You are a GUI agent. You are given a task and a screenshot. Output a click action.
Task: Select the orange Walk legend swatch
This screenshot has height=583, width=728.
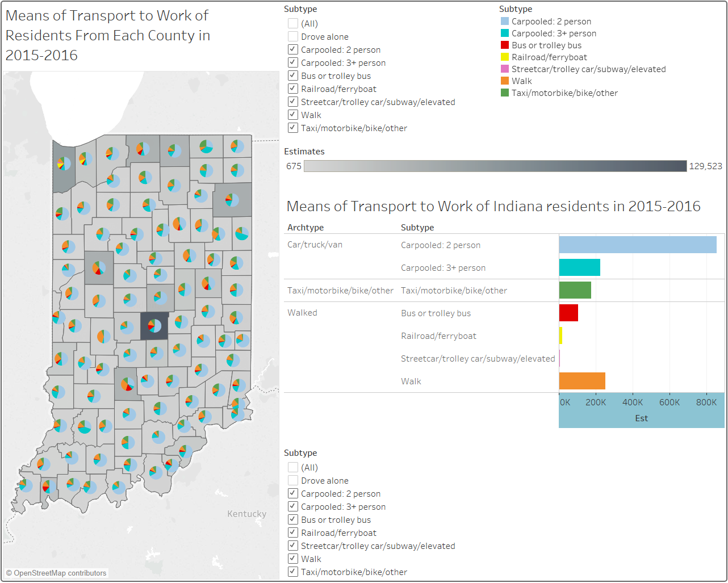505,81
